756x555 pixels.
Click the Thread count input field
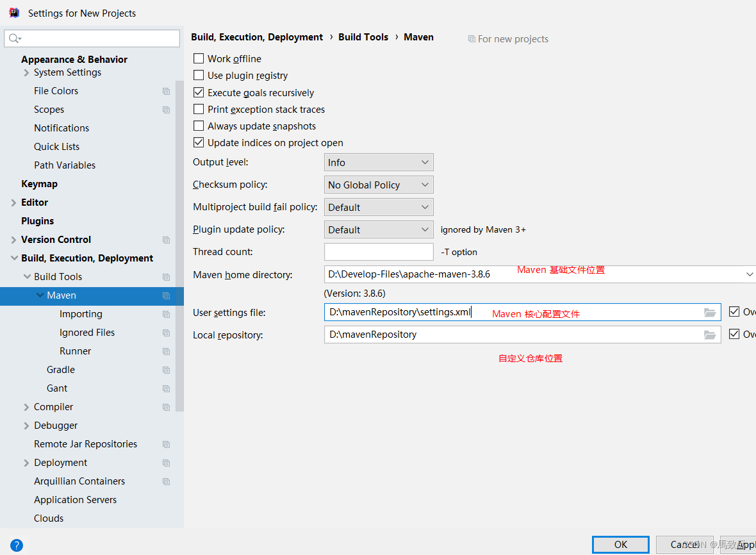(379, 252)
